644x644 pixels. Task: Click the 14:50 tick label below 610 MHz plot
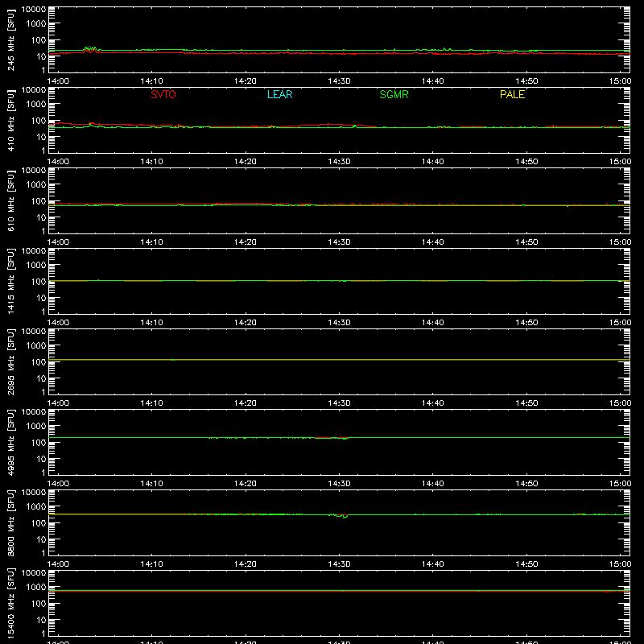coord(526,242)
